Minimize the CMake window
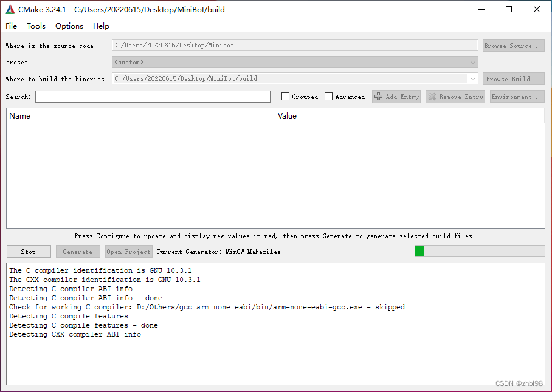Viewport: 552px width, 392px height. pos(481,9)
